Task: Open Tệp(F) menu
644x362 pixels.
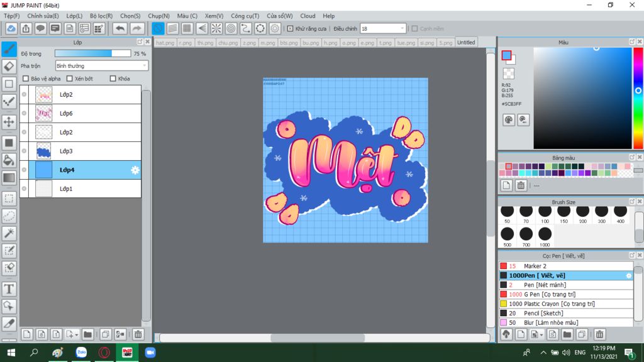Action: click(x=12, y=16)
